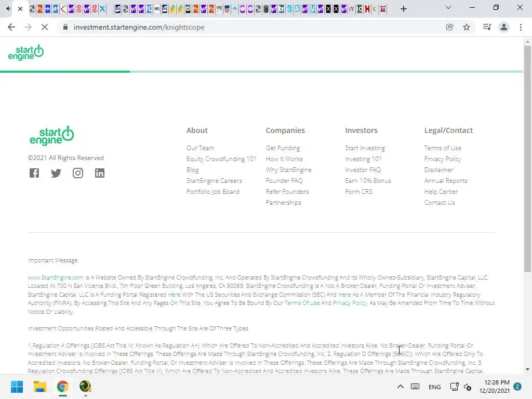Open StartEngine LinkedIn icon
The height and width of the screenshot is (399, 532).
point(99,173)
